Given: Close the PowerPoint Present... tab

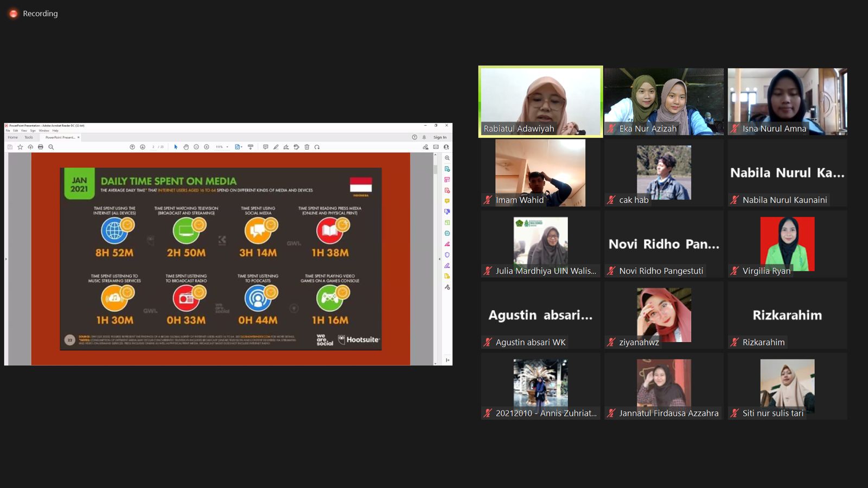Looking at the screenshot, I should pos(79,137).
